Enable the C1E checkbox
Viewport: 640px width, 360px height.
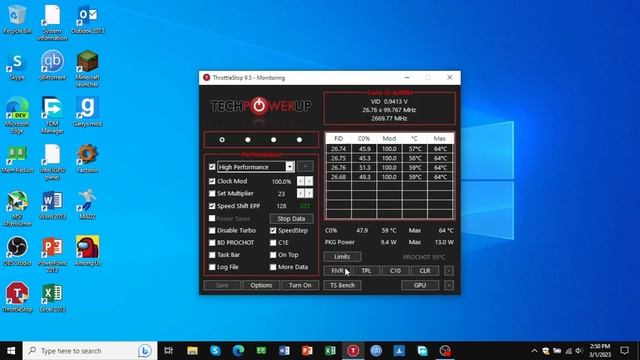[273, 243]
